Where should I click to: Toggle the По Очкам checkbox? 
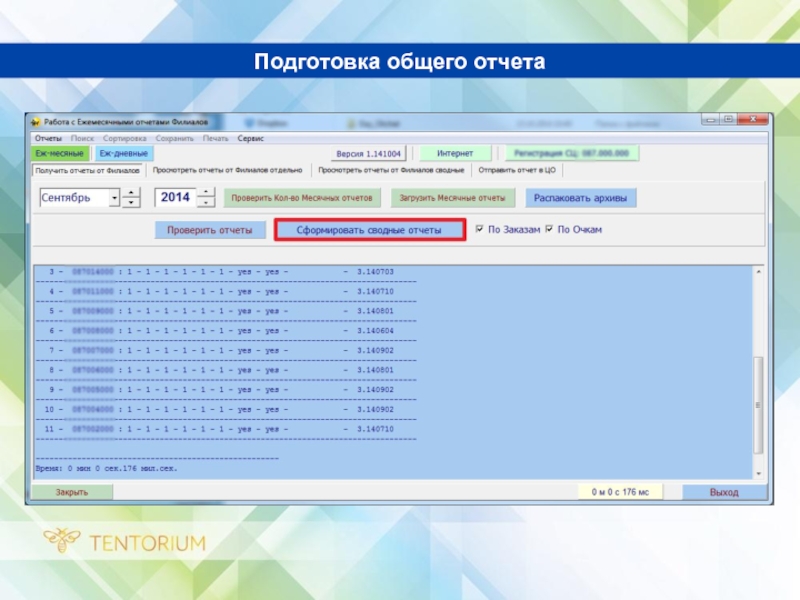(549, 230)
